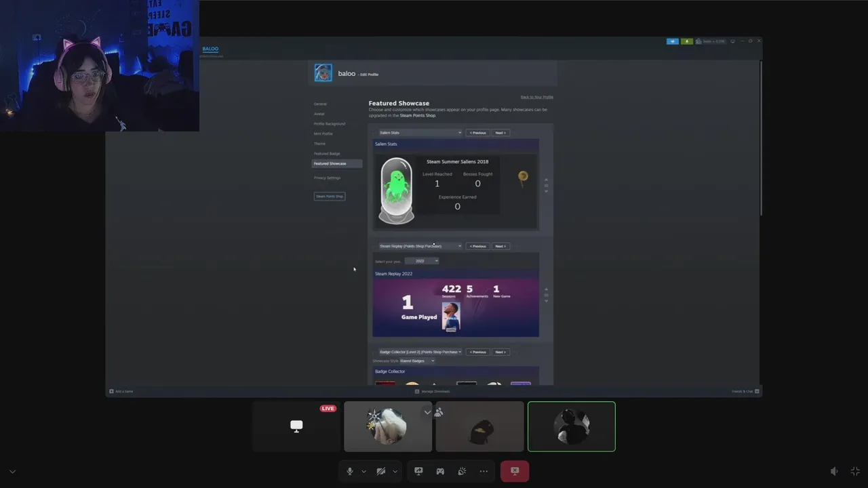This screenshot has height=488, width=868.
Task: Click Next button for Steam Replay showcase
Action: 500,246
